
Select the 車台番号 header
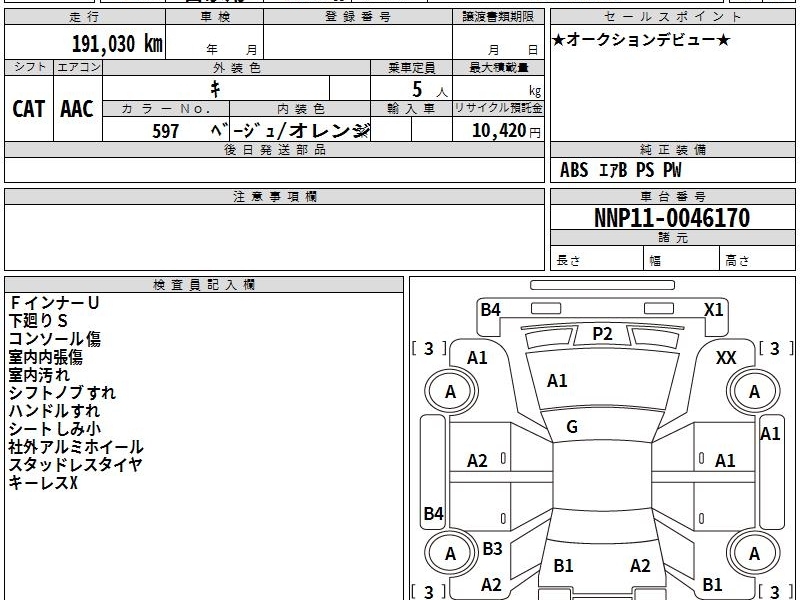[672, 197]
